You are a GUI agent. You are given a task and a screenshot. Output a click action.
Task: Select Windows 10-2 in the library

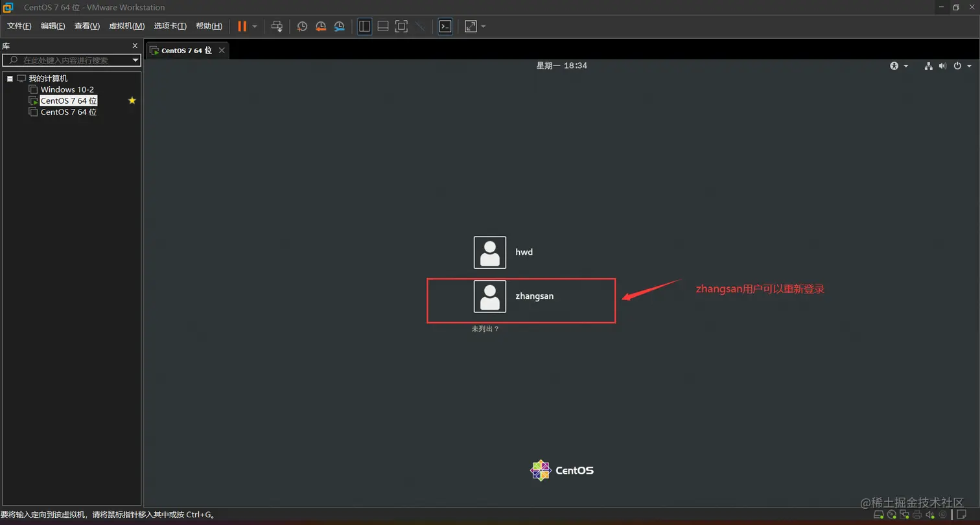(67, 89)
